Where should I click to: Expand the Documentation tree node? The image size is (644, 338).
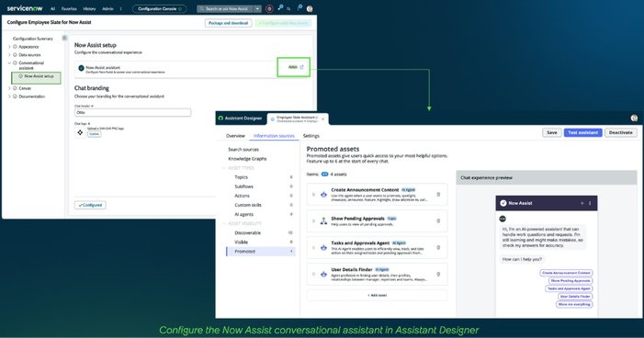pyautogui.click(x=9, y=96)
